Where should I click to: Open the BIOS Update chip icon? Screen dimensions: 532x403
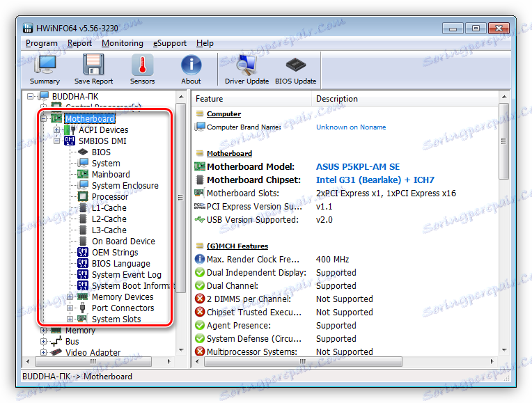tap(295, 65)
